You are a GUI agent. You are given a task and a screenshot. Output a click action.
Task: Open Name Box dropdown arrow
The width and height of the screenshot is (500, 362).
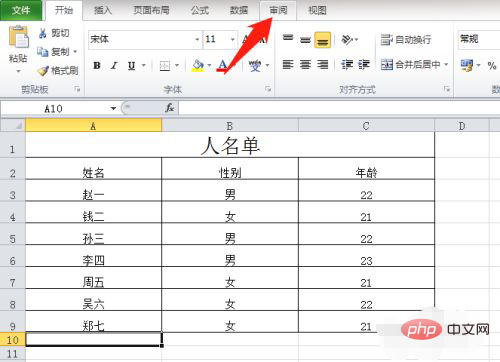113,108
